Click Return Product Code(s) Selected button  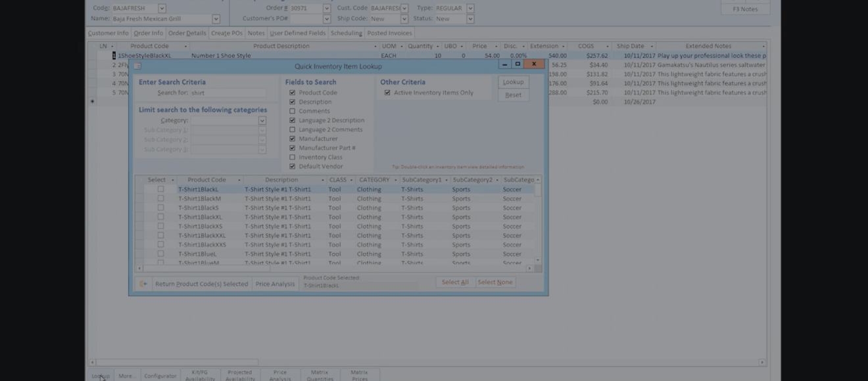point(201,284)
